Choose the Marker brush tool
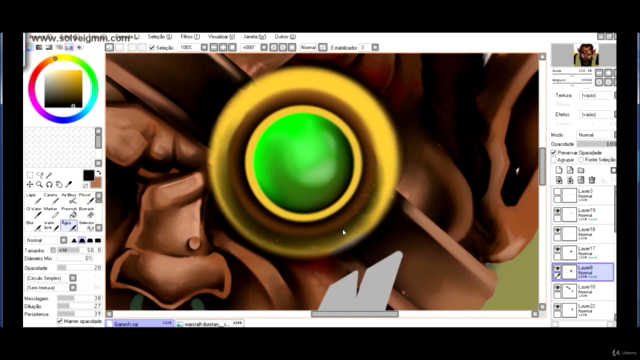The height and width of the screenshot is (360, 640). click(51, 213)
